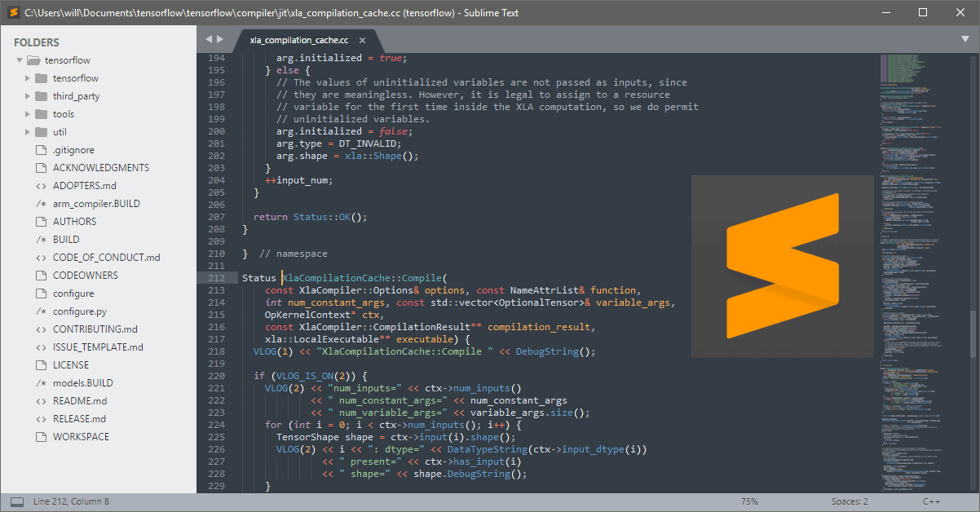
Task: Click the '// namespace' comment
Action: click(293, 254)
